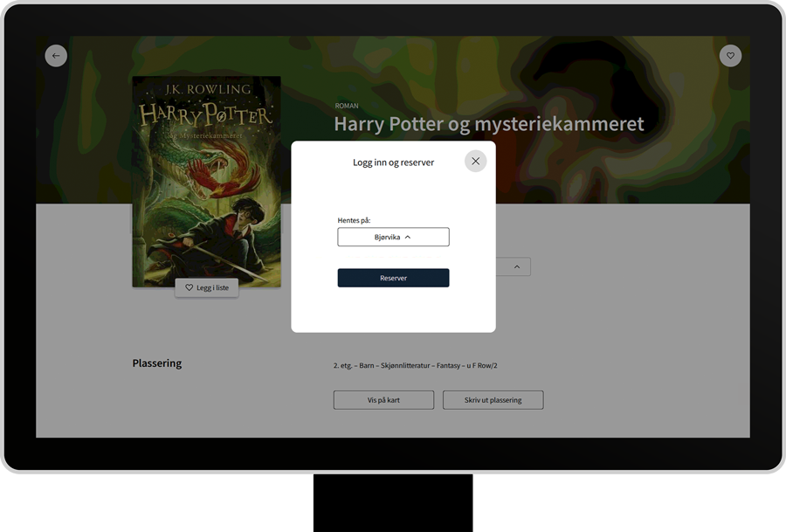Close the Logg inn og reserver dialog

pos(475,161)
